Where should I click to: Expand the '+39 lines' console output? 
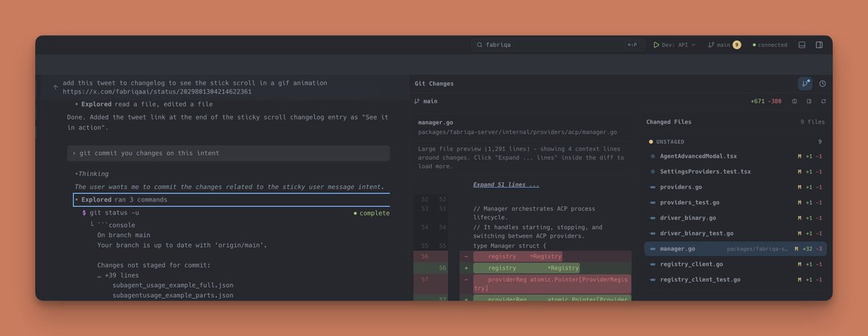click(x=119, y=275)
